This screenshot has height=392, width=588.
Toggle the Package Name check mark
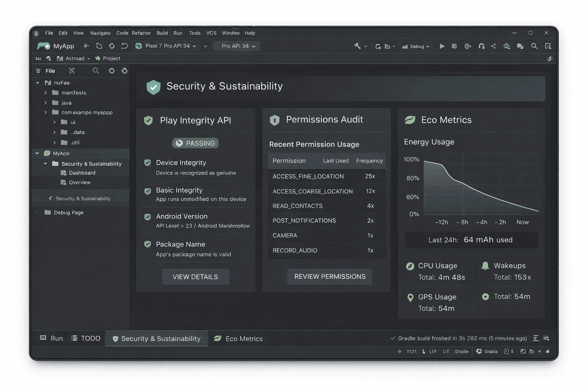(x=147, y=244)
